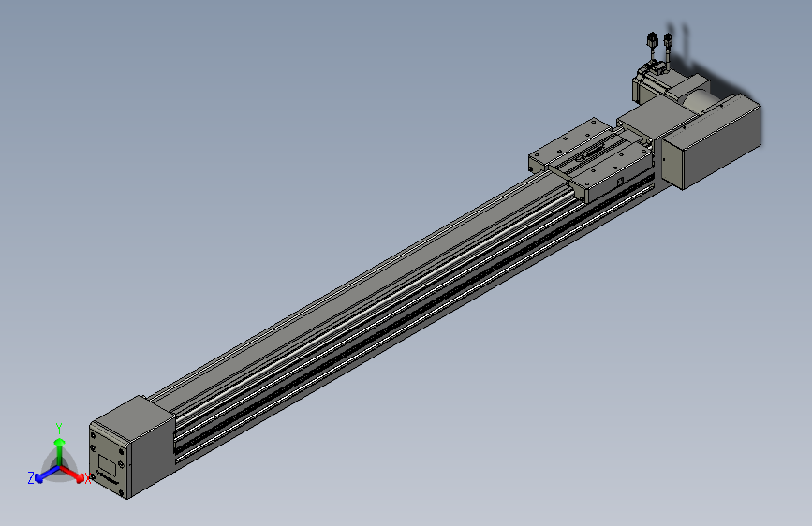Select the rectangular label on the end cap face
Viewport: 812px width, 526px height.
[107, 463]
